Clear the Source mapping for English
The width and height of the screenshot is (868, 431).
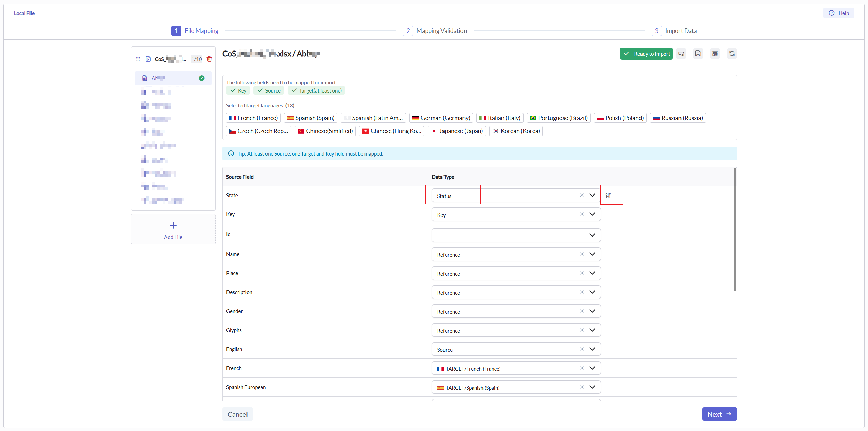pyautogui.click(x=582, y=349)
